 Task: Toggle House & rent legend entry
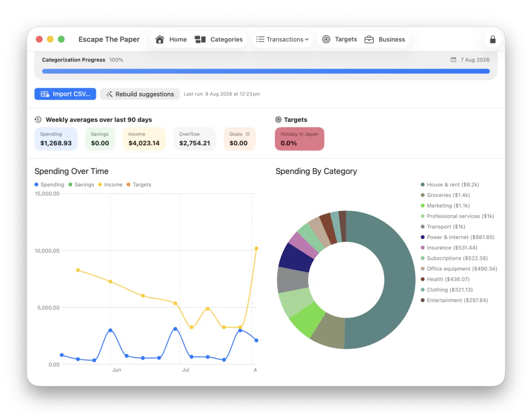[450, 184]
